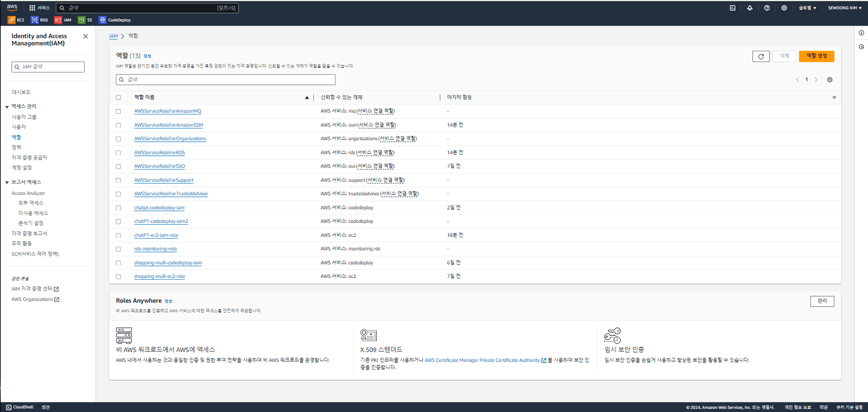Open the IAM breadcrumb link

pyautogui.click(x=113, y=36)
